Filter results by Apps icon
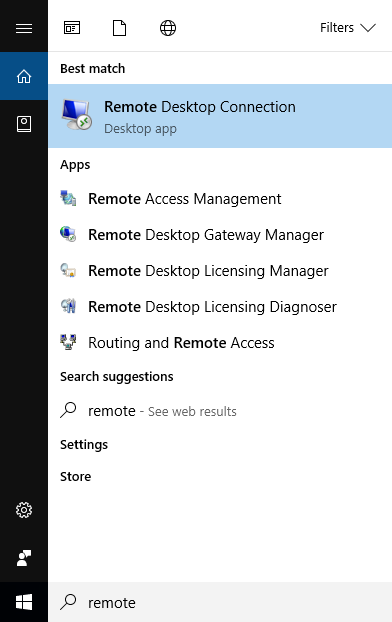 point(72,28)
